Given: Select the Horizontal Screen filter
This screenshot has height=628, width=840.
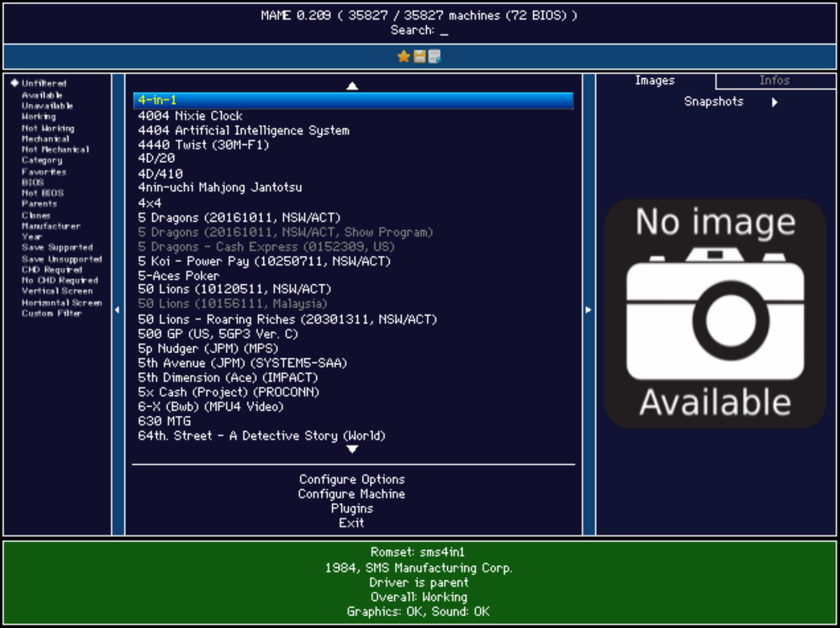Looking at the screenshot, I should point(62,303).
